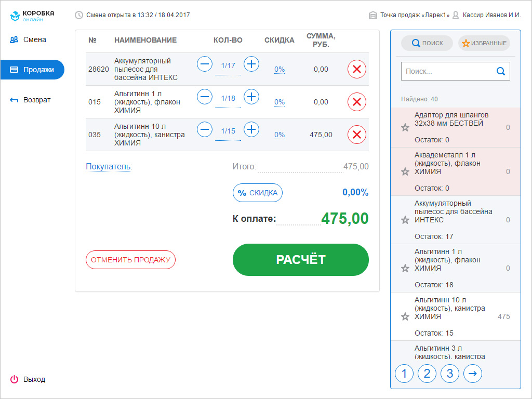
Task: Favorite Аккумуляторный пылесос in product list
Action: (x=405, y=220)
